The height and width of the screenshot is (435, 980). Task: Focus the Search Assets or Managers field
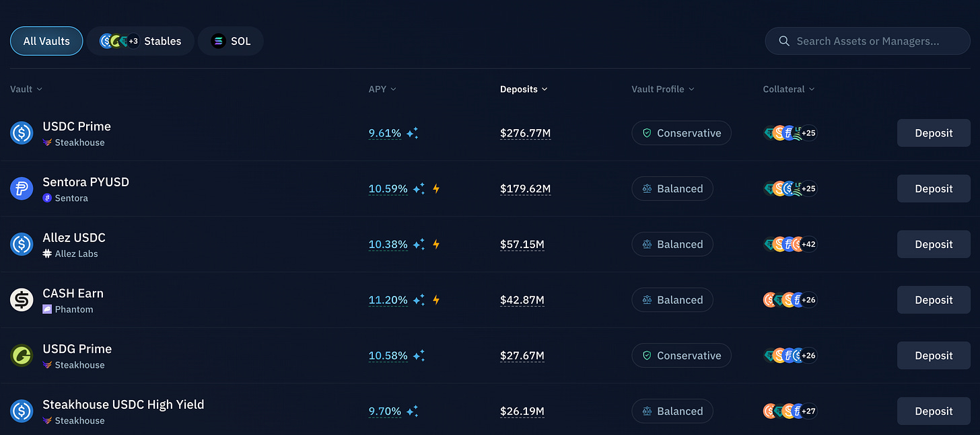pyautogui.click(x=868, y=41)
